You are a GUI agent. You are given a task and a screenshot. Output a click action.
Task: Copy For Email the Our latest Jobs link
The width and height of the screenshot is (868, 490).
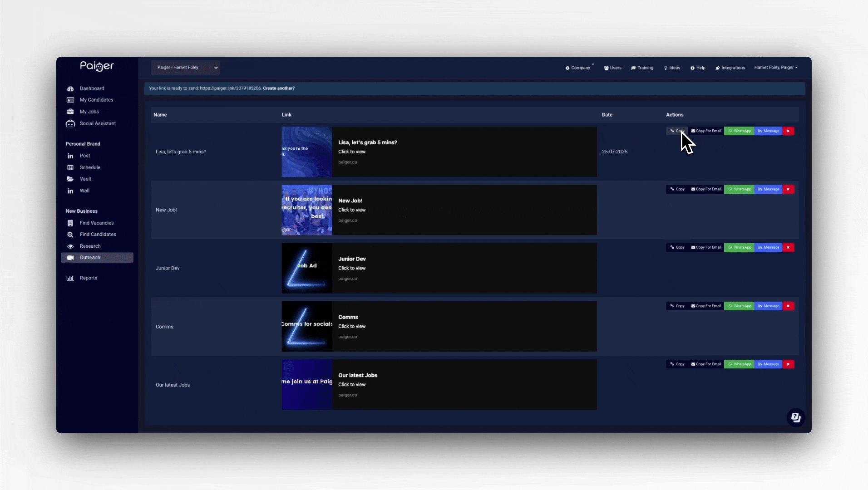pyautogui.click(x=706, y=364)
